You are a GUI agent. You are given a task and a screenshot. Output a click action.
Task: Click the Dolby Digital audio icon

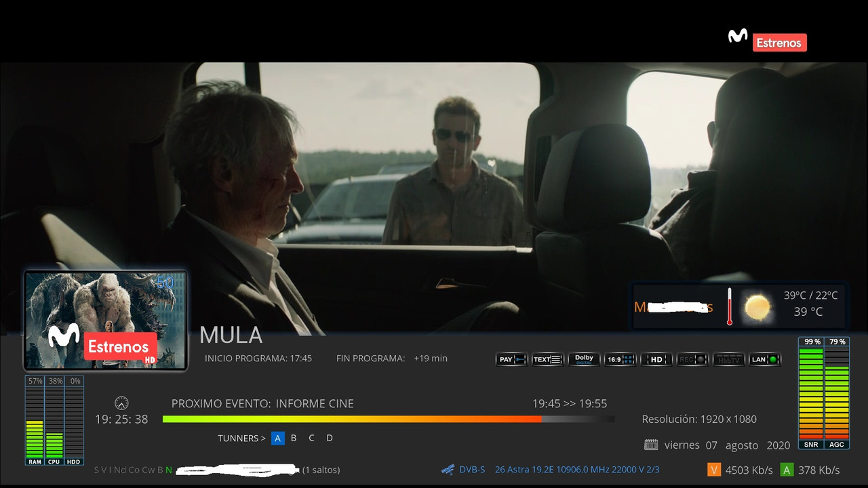584,359
